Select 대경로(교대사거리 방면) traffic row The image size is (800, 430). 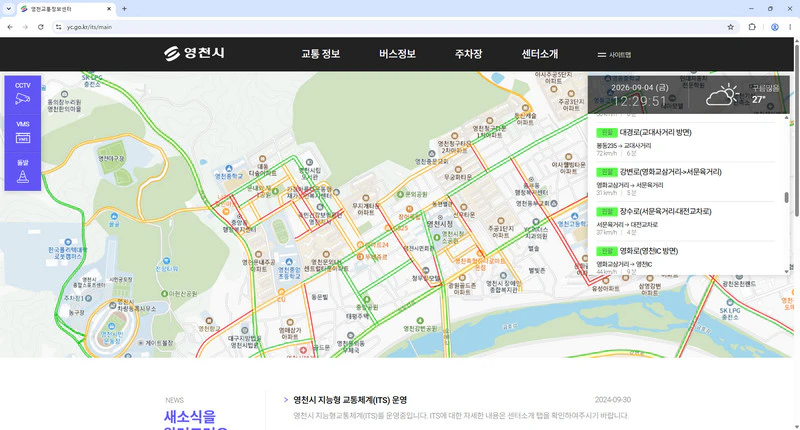click(x=685, y=142)
